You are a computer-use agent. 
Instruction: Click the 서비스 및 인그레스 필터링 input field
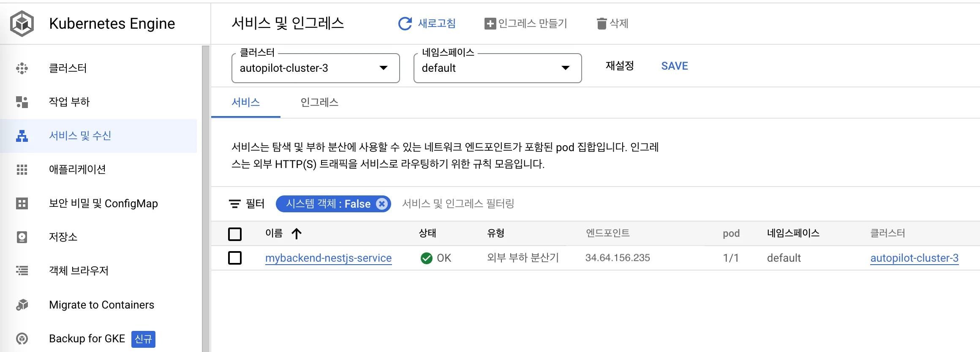[x=458, y=204]
